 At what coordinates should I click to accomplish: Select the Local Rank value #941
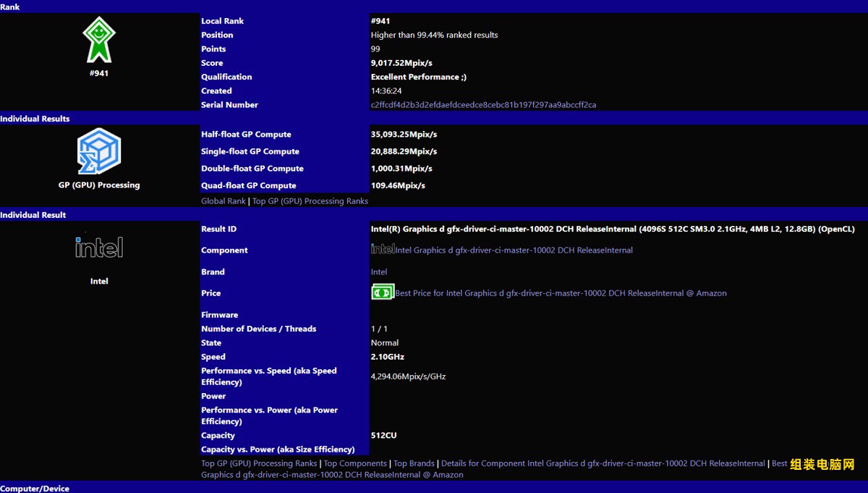coord(380,21)
